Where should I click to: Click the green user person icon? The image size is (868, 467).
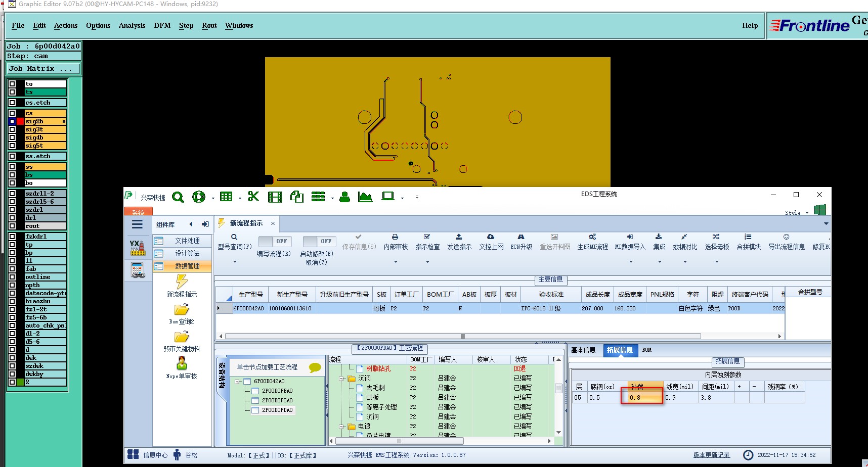345,197
